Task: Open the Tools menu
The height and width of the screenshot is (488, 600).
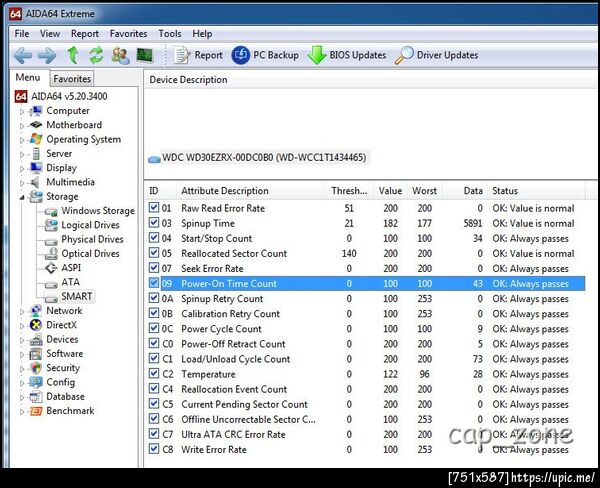Action: click(170, 34)
